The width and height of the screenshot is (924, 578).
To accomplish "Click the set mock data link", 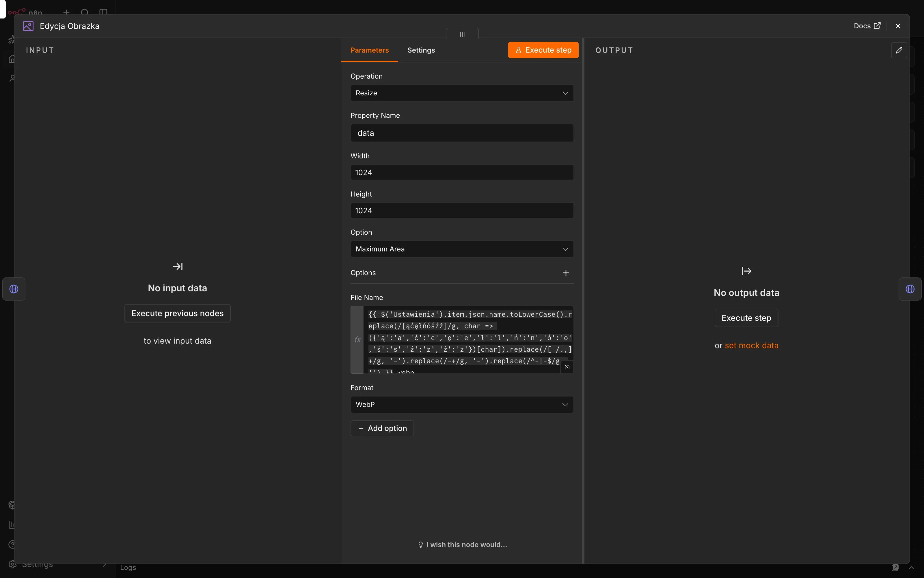I will coord(751,345).
